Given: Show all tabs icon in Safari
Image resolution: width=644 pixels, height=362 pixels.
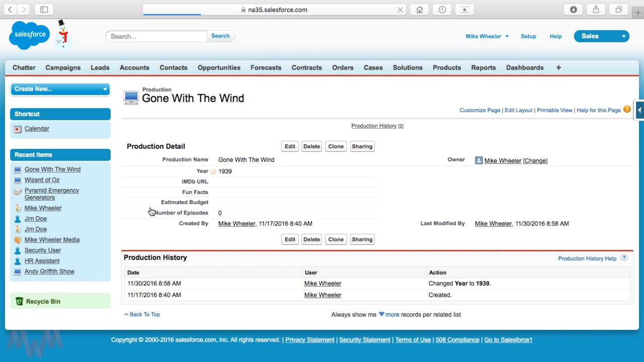Looking at the screenshot, I should (x=619, y=10).
